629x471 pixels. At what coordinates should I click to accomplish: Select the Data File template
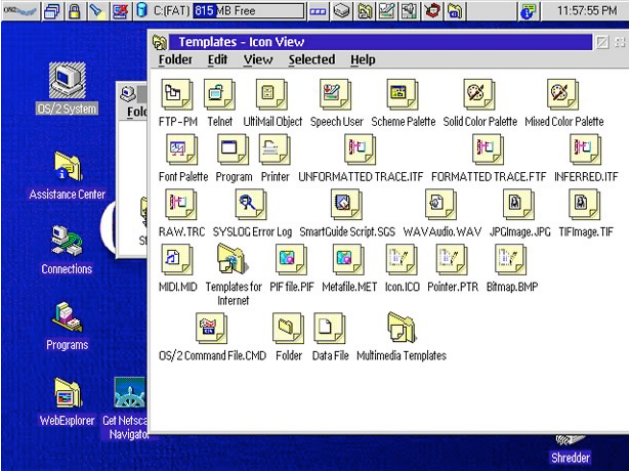pyautogui.click(x=330, y=329)
